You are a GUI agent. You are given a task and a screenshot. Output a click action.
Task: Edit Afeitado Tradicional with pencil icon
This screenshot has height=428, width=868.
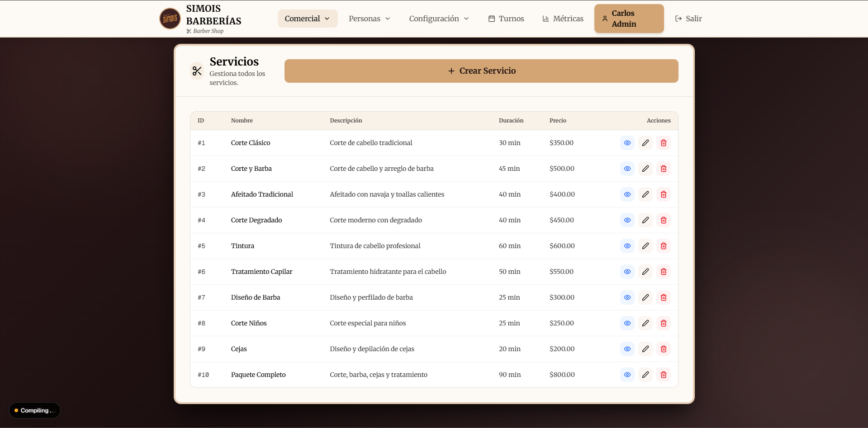click(x=645, y=194)
